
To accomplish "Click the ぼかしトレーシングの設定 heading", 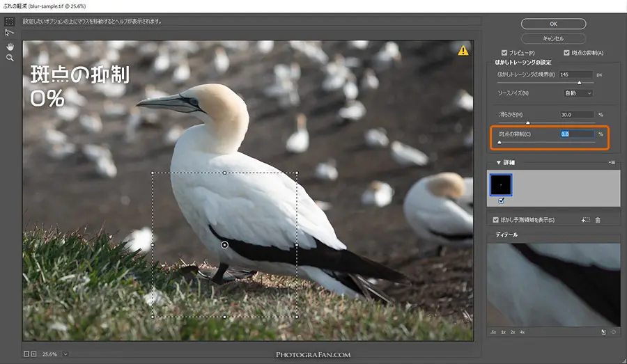I will coord(523,63).
